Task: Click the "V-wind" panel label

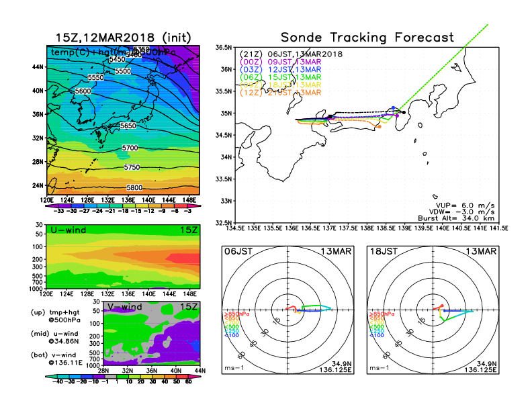Action: tap(125, 307)
